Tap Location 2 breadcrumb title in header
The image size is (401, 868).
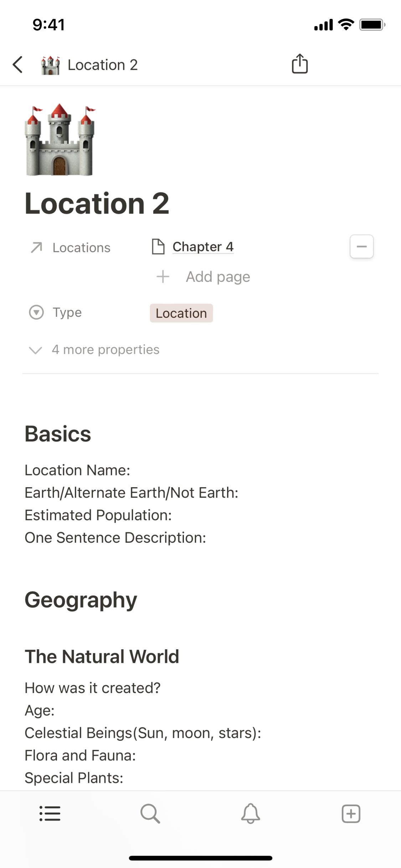103,65
